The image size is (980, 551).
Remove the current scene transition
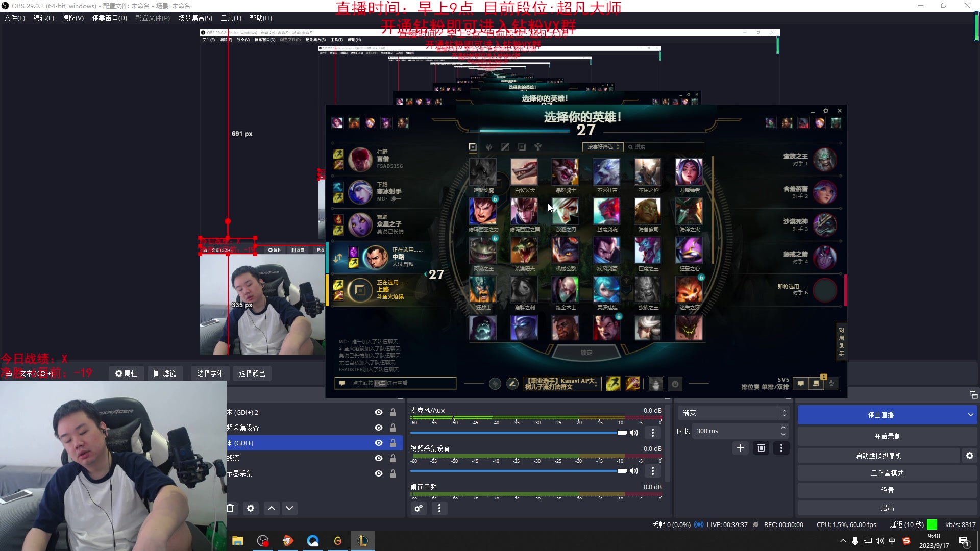(x=761, y=448)
